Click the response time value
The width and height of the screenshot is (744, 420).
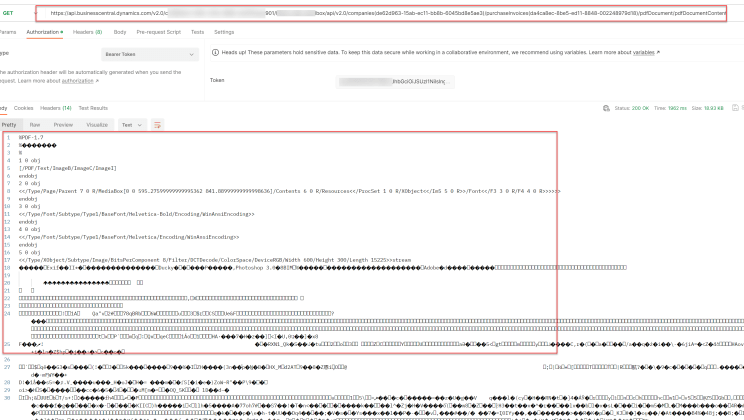click(677, 108)
